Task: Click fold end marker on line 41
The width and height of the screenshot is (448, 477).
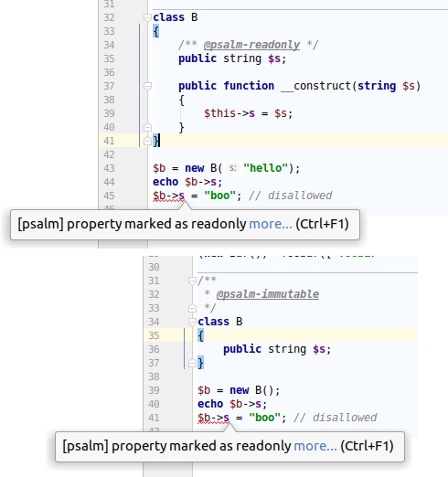Action: tap(147, 141)
